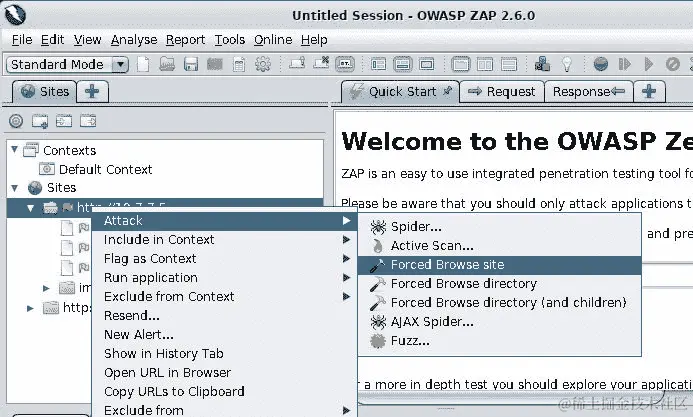Select the Sites tab
Screen dimensions: 693x417
(44, 91)
